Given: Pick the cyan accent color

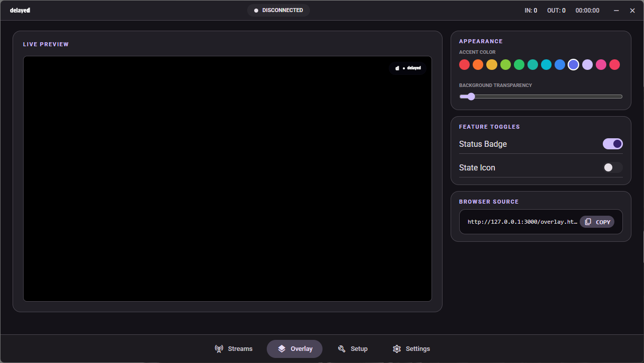Looking at the screenshot, I should [546, 64].
